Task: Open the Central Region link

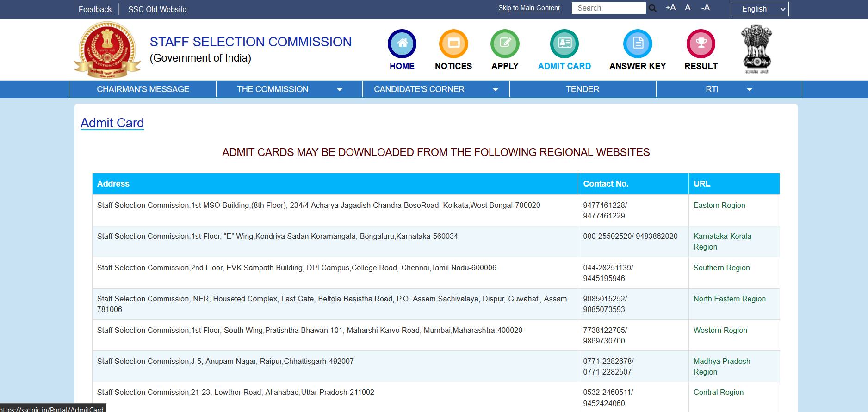Action: coord(718,392)
